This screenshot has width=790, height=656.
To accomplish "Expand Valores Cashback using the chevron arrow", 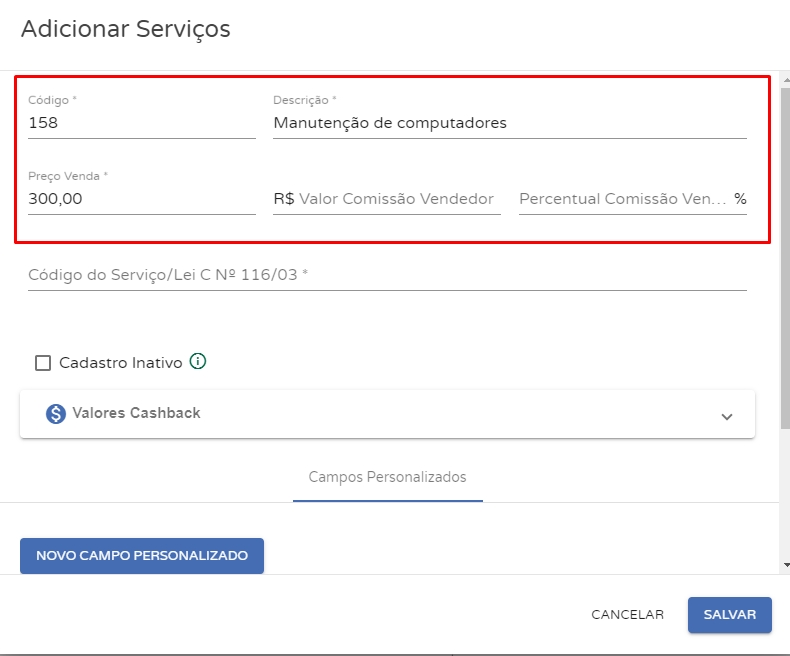I will click(x=727, y=416).
